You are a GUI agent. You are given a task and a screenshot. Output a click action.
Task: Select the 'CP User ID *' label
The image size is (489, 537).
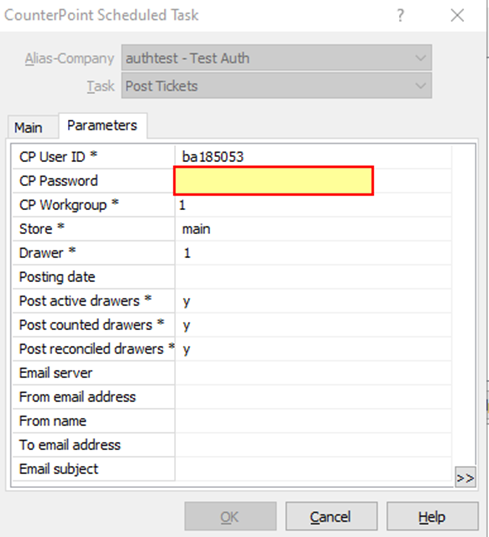(58, 157)
